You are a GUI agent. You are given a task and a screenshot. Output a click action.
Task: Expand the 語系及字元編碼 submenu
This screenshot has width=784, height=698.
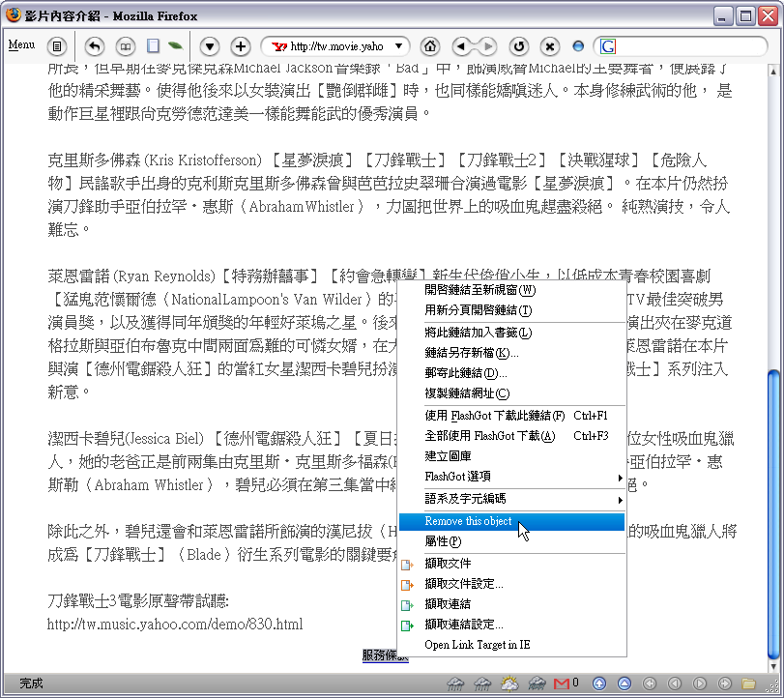pyautogui.click(x=522, y=499)
